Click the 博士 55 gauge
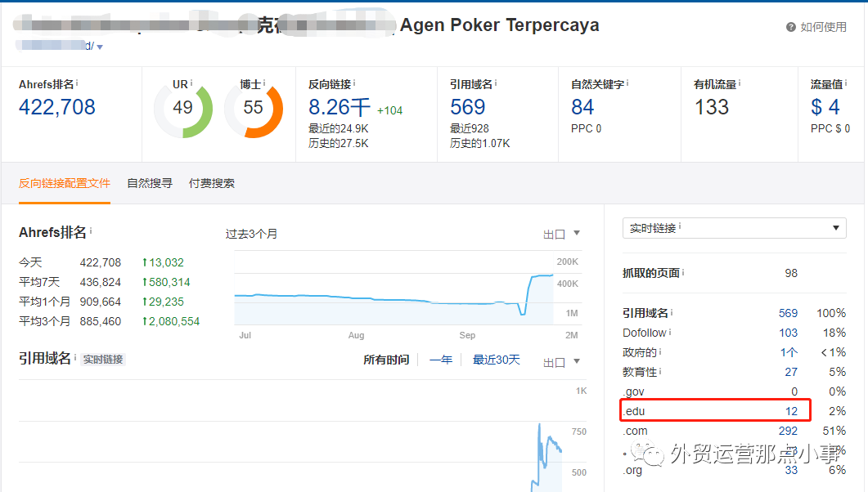This screenshot has height=492, width=868. point(254,110)
